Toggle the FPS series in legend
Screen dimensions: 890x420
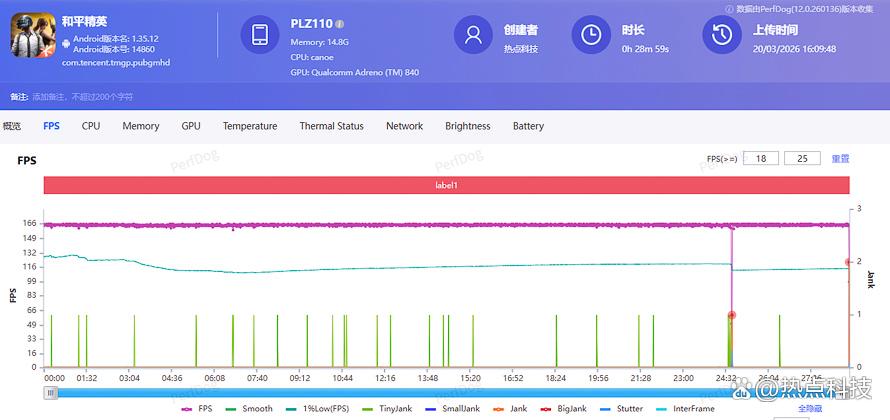coord(196,409)
